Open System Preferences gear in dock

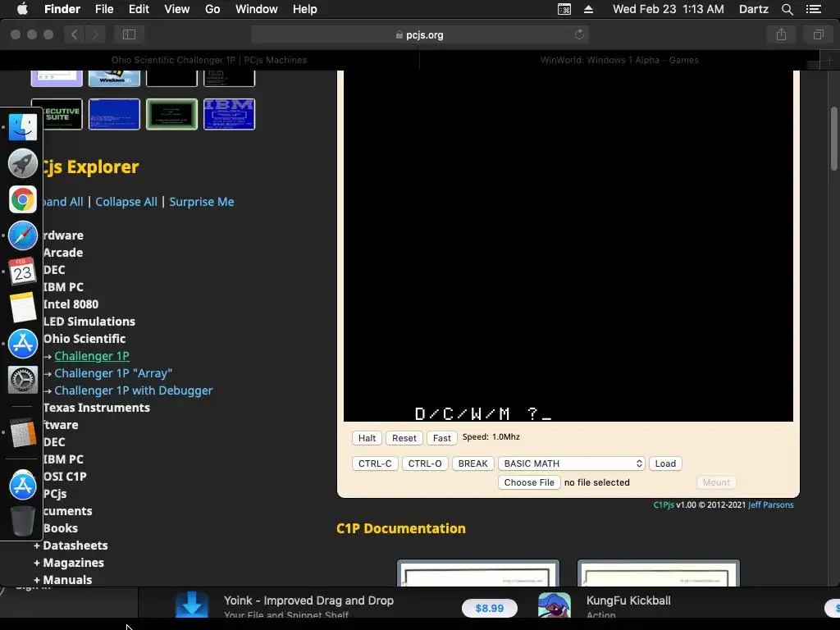[x=22, y=380]
